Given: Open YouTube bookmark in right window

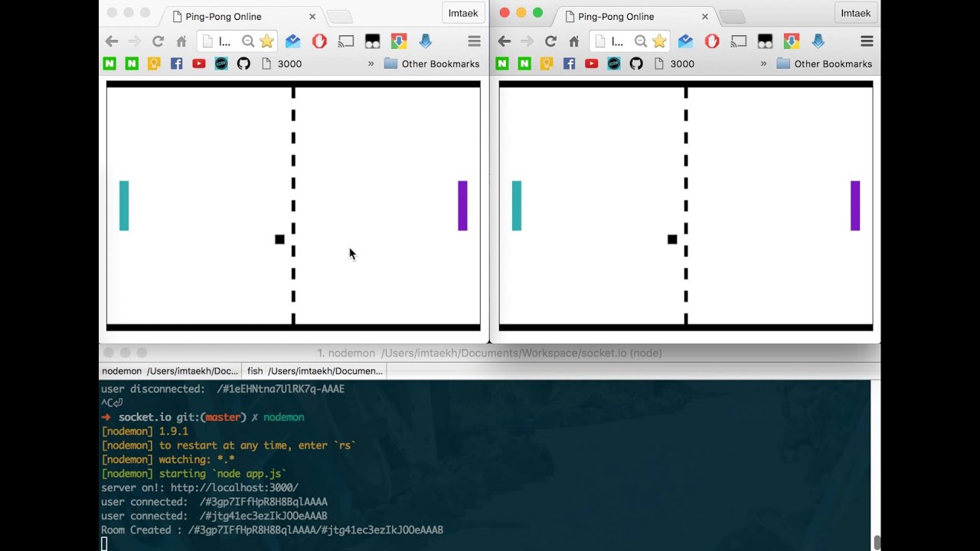Looking at the screenshot, I should coord(592,64).
